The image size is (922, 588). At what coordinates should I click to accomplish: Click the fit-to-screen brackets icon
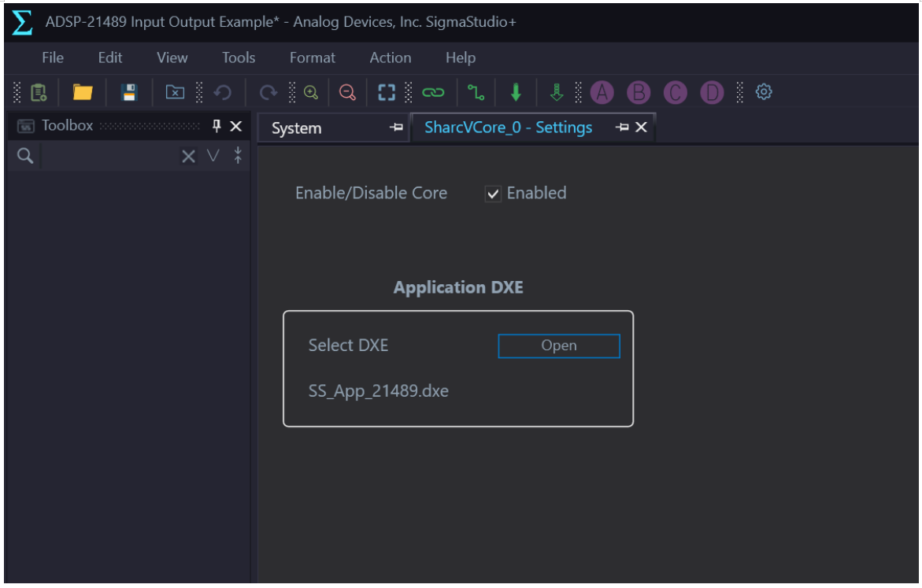(387, 92)
